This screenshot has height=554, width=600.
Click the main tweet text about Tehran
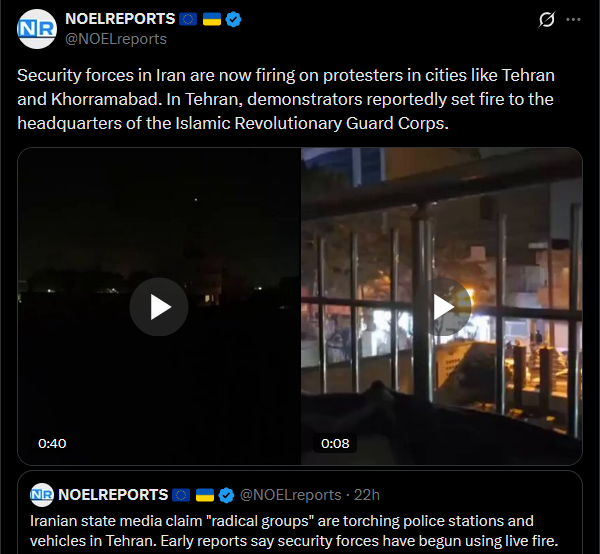tap(286, 99)
